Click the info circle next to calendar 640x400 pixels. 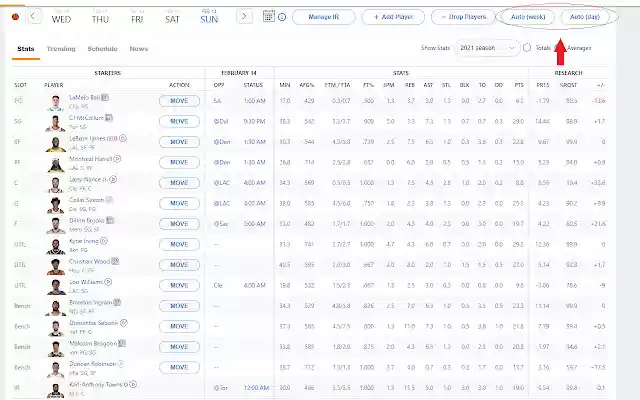(x=282, y=17)
